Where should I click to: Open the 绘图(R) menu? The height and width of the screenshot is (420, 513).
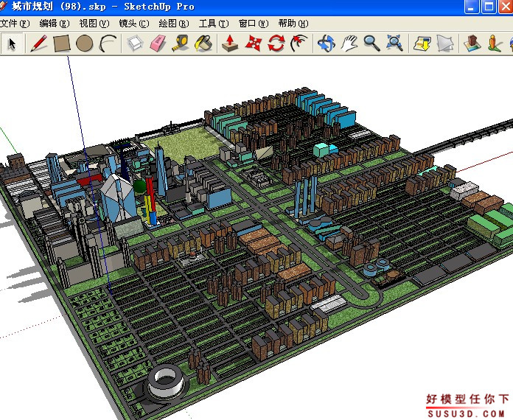[174, 24]
